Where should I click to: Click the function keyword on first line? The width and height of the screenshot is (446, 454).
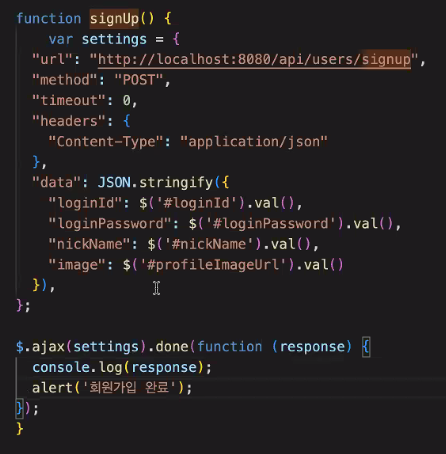(x=49, y=18)
